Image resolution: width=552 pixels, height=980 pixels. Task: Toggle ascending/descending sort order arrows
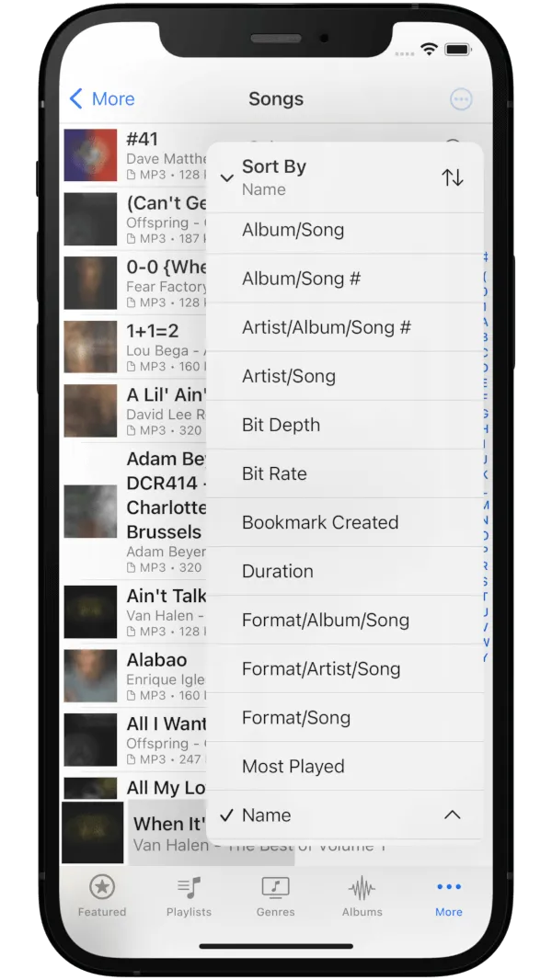click(x=452, y=177)
